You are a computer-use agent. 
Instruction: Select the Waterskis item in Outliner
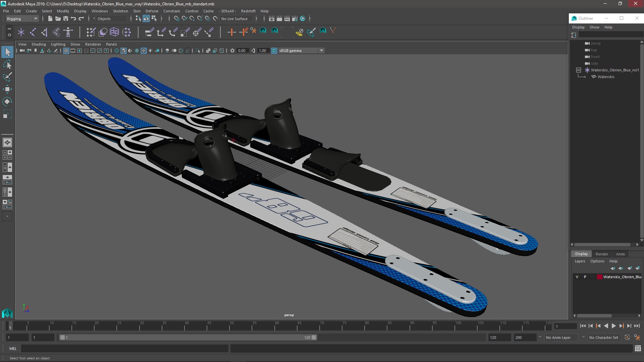point(606,77)
